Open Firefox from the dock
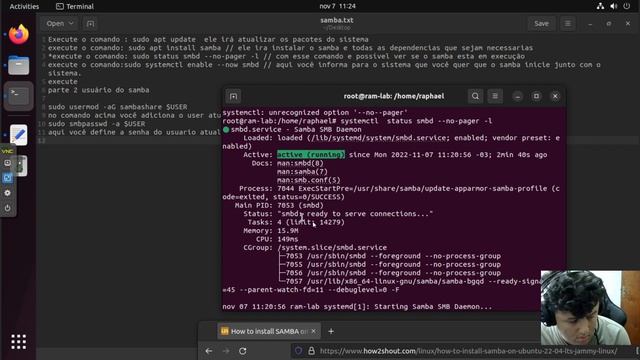Screen dimensions: 640x360 pyautogui.click(x=19, y=34)
